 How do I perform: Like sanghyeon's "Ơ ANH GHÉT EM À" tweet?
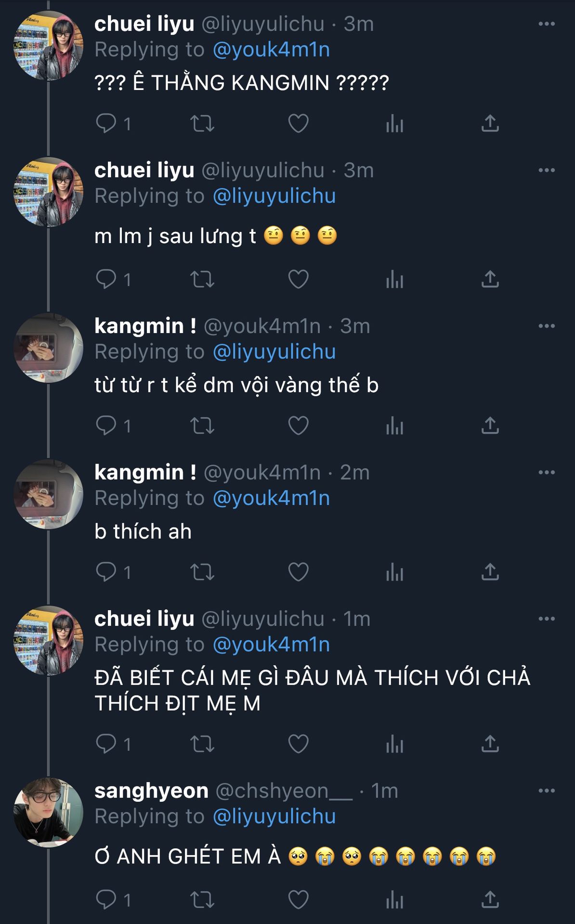pos(298,899)
